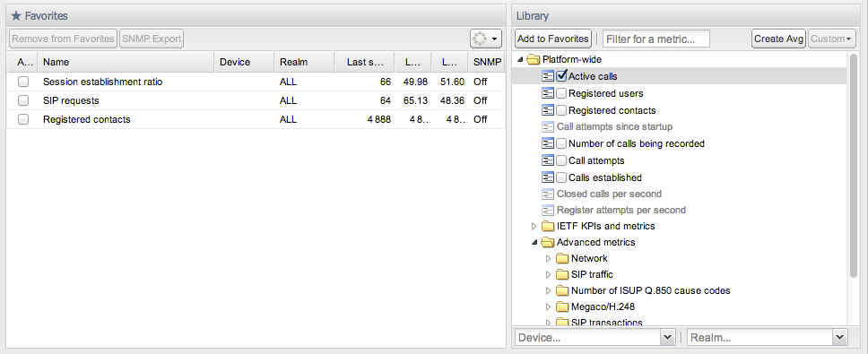Expand the Network folder node
Image resolution: width=868 pixels, height=354 pixels.
[549, 258]
